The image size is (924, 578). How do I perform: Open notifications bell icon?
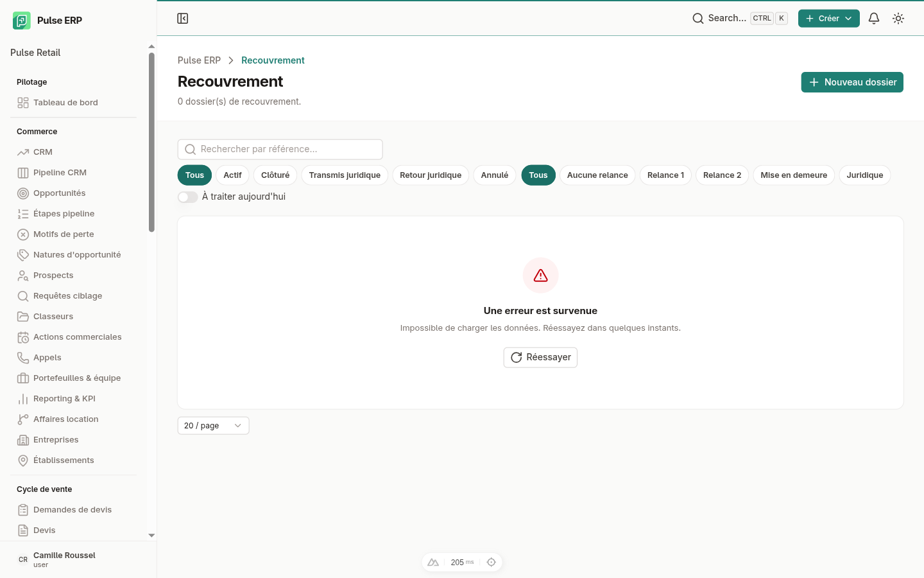tap(874, 19)
